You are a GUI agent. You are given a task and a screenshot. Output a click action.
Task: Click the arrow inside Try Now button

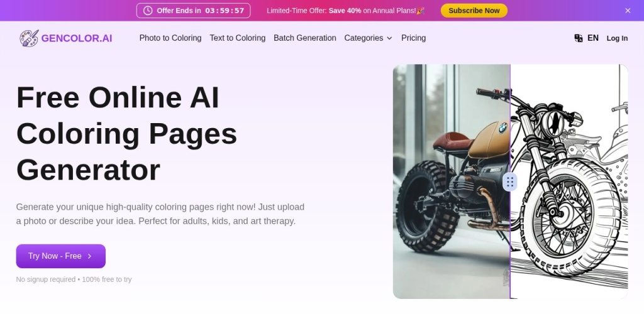point(89,256)
